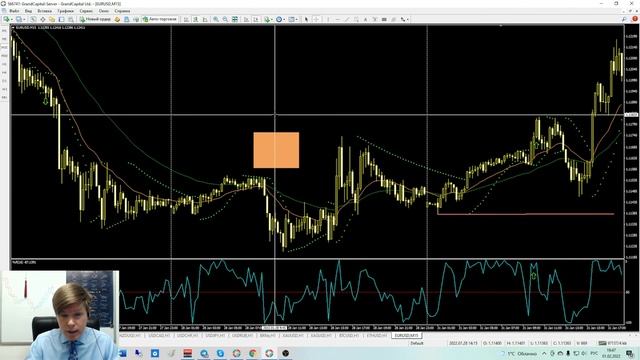
Task: Open Skype from the taskbar
Action: click(220, 353)
